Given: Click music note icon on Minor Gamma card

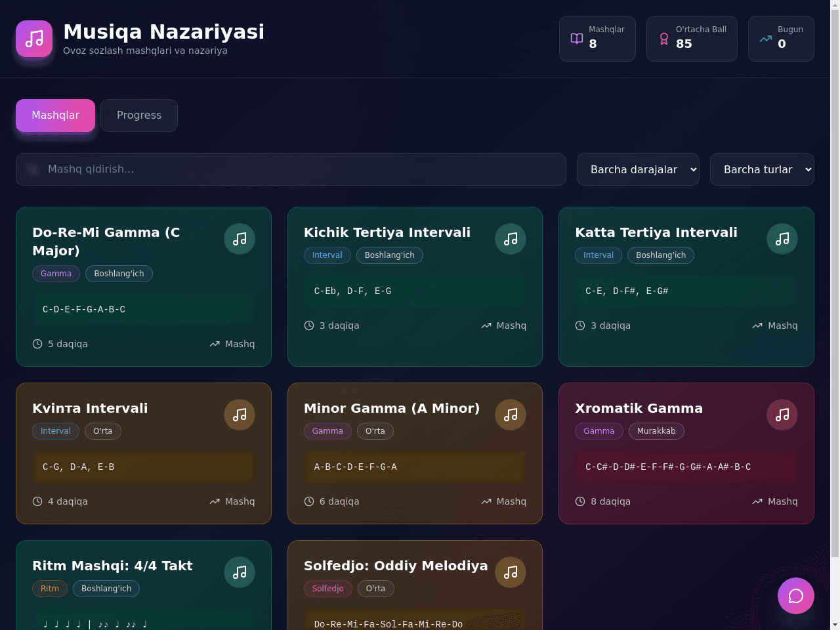Looking at the screenshot, I should [x=511, y=415].
